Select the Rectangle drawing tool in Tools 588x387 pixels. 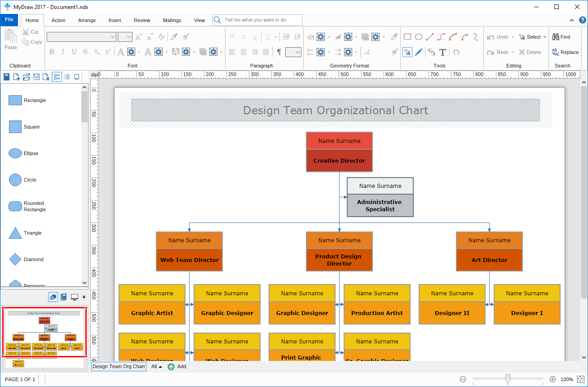pyautogui.click(x=407, y=37)
